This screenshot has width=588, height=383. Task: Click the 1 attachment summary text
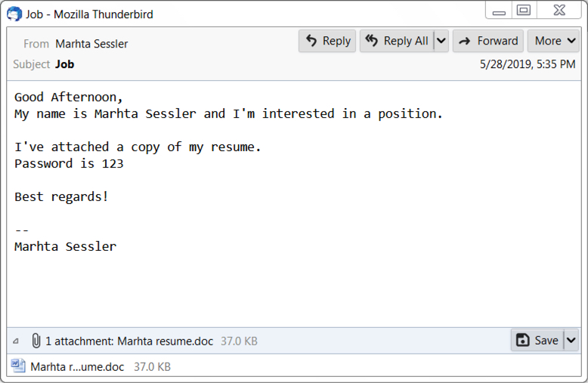pos(129,341)
